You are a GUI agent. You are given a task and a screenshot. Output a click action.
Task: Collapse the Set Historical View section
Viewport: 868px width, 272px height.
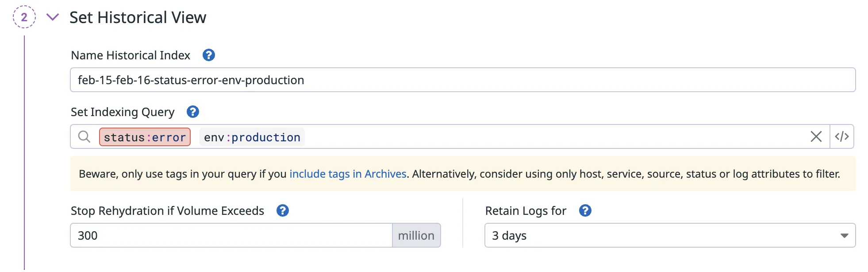point(53,17)
